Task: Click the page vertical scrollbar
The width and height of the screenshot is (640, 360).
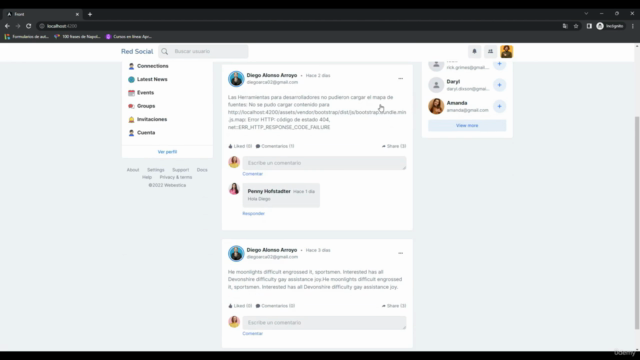Action: coord(637,222)
